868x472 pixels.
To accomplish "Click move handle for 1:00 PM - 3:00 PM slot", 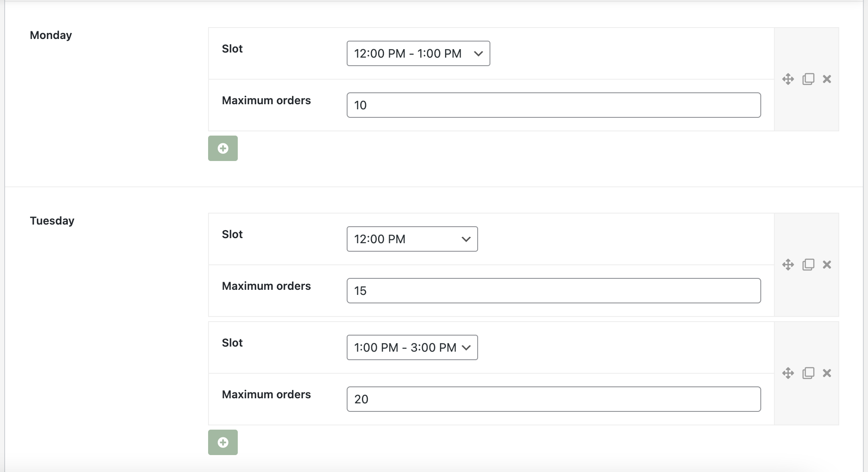I will coord(788,373).
